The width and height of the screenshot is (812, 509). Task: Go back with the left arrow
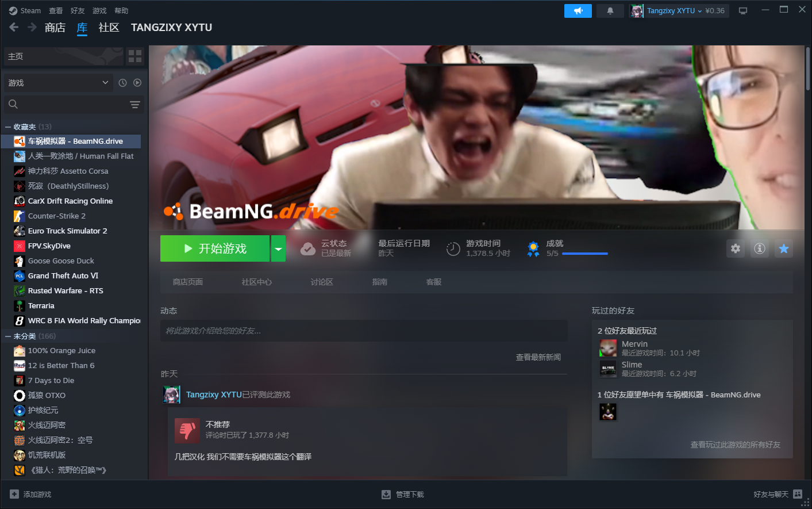tap(14, 27)
